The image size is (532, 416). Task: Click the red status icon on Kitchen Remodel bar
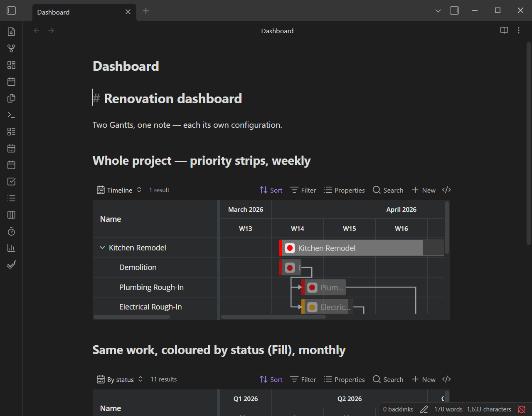pyautogui.click(x=290, y=248)
